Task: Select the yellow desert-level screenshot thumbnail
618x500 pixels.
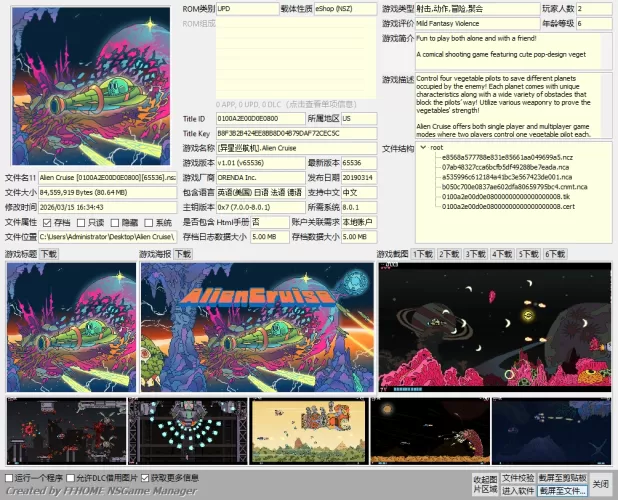Action: pyautogui.click(x=308, y=432)
